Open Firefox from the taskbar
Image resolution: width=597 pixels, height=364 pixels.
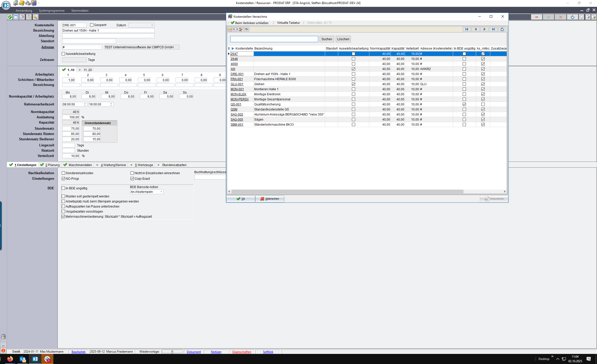pos(10,359)
